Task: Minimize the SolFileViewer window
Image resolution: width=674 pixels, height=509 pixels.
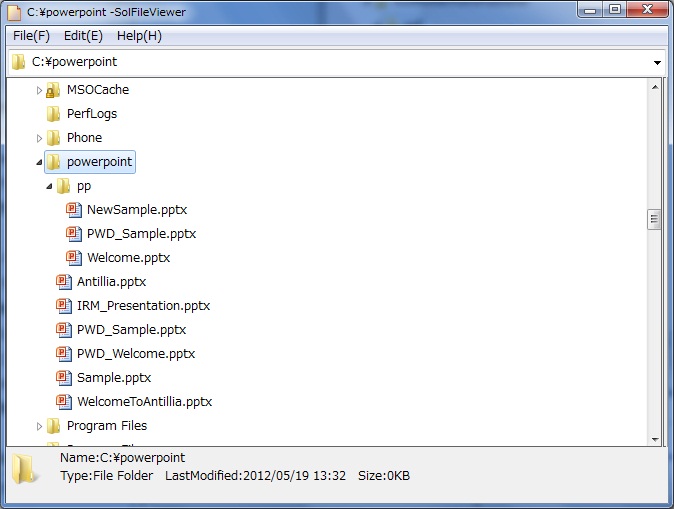Action: pyautogui.click(x=590, y=10)
